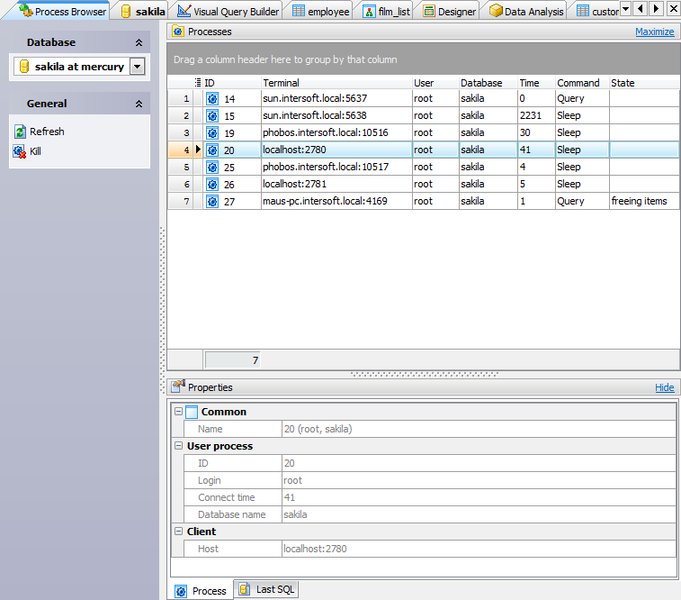681x600 pixels.
Task: Click the Visual Query Builder tab icon
Action: 184,11
